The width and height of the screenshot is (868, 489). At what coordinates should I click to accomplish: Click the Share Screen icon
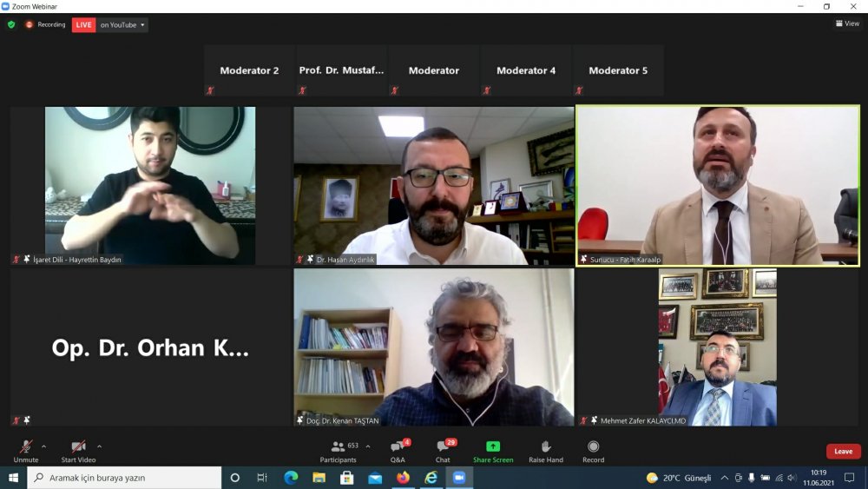coord(493,446)
